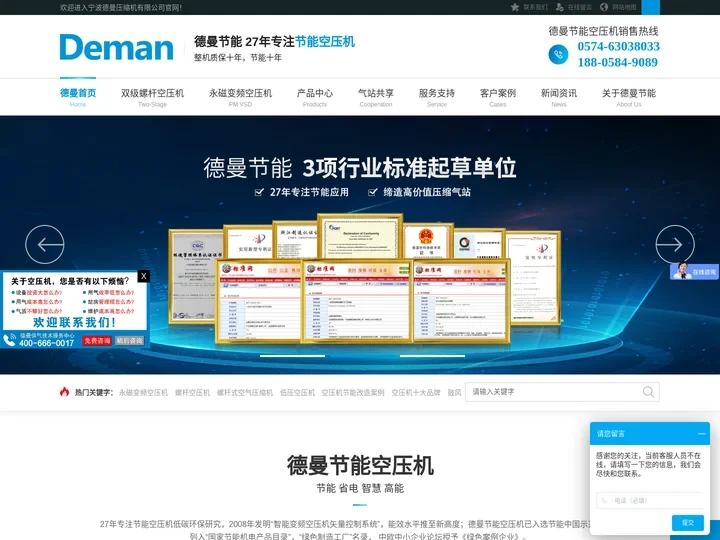
Task: Click hot keyword 螺杆式空气压缩机
Action: coord(245,393)
